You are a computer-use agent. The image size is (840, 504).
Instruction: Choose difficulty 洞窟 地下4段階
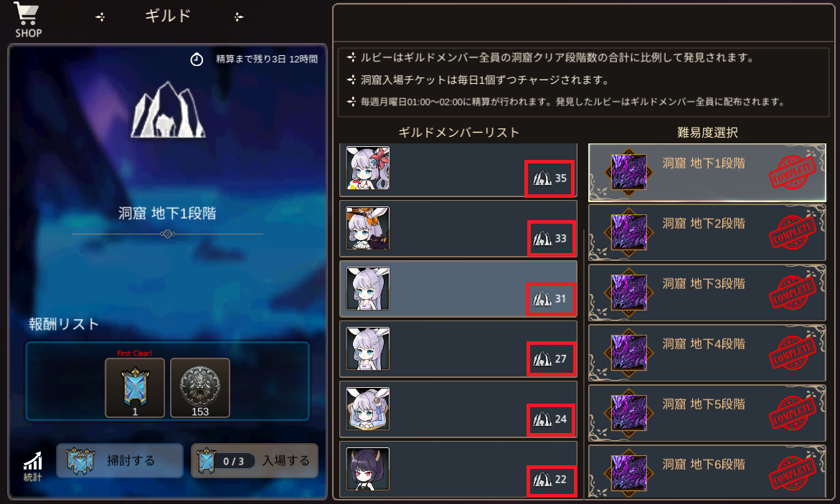pyautogui.click(x=707, y=353)
